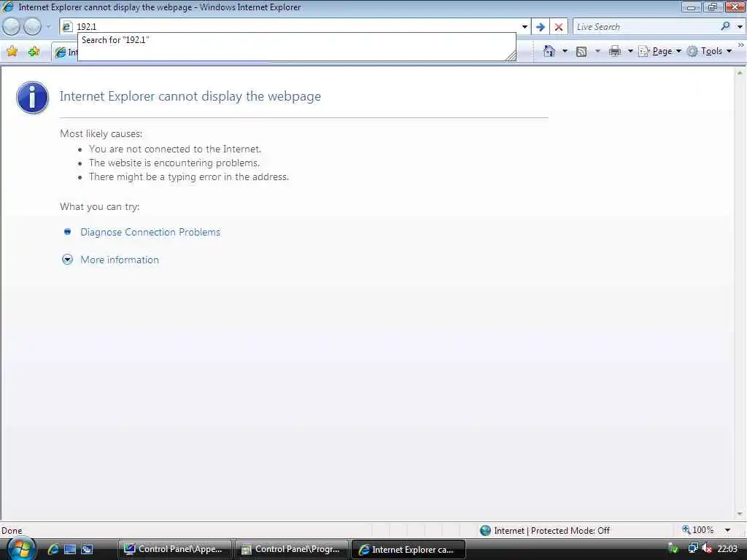Click the Back navigation button
747x560 pixels.
(x=12, y=27)
